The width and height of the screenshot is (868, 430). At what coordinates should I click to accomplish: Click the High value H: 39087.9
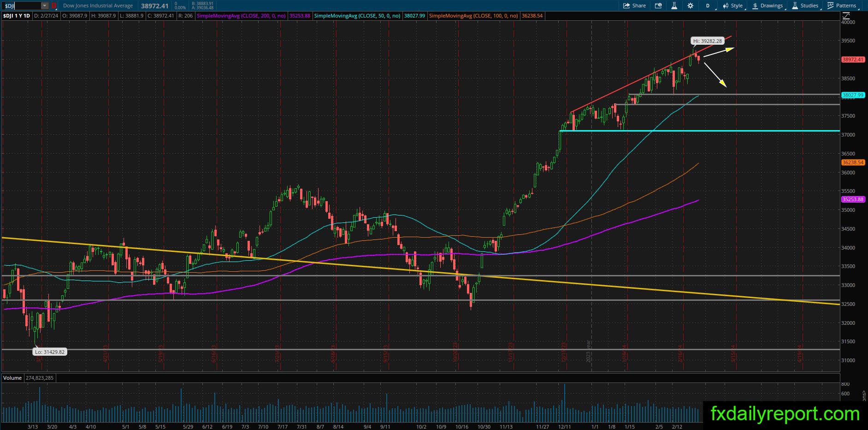click(x=104, y=16)
